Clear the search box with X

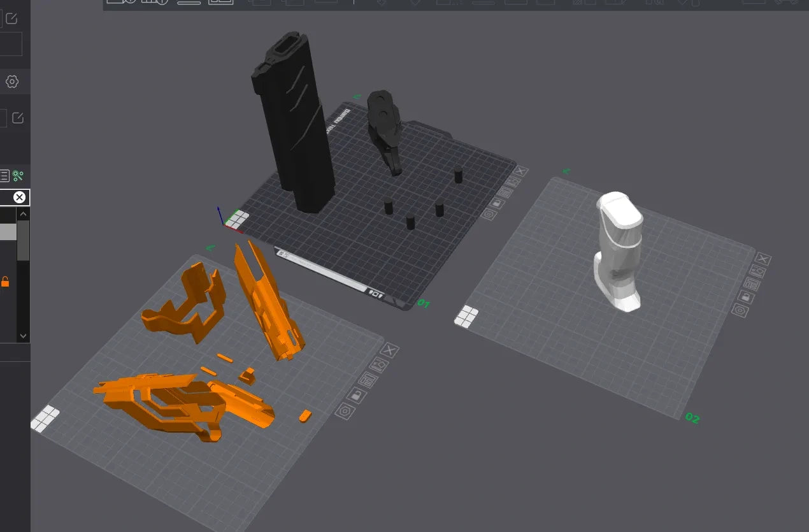(x=20, y=197)
